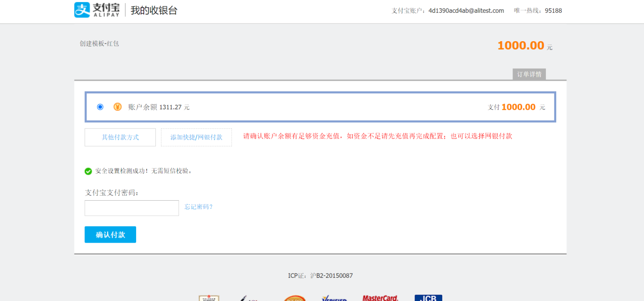
Task: Click the 95188 hotline number
Action: point(554,10)
